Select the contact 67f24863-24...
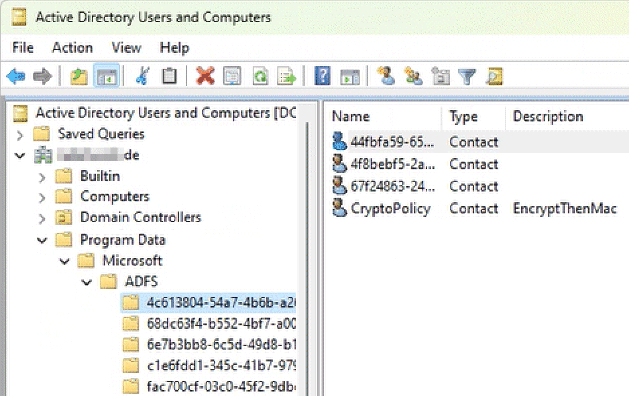The width and height of the screenshot is (629, 396). (x=393, y=186)
